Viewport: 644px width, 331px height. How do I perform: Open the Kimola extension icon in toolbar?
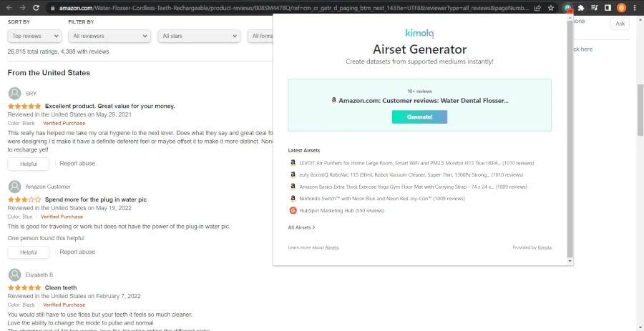[x=567, y=8]
